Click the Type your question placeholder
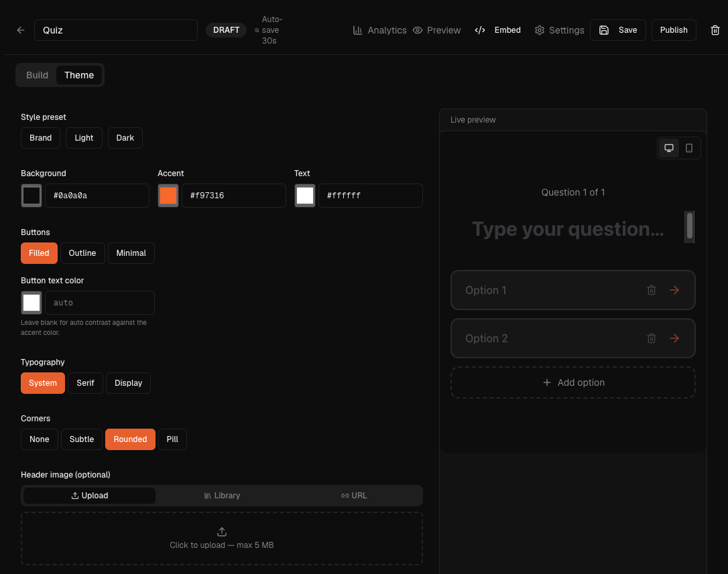 click(568, 229)
